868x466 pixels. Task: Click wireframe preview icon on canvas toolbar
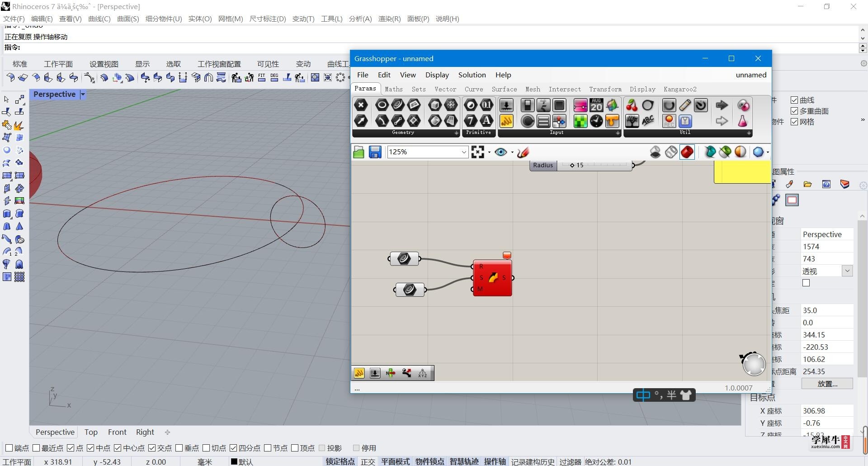(671, 152)
